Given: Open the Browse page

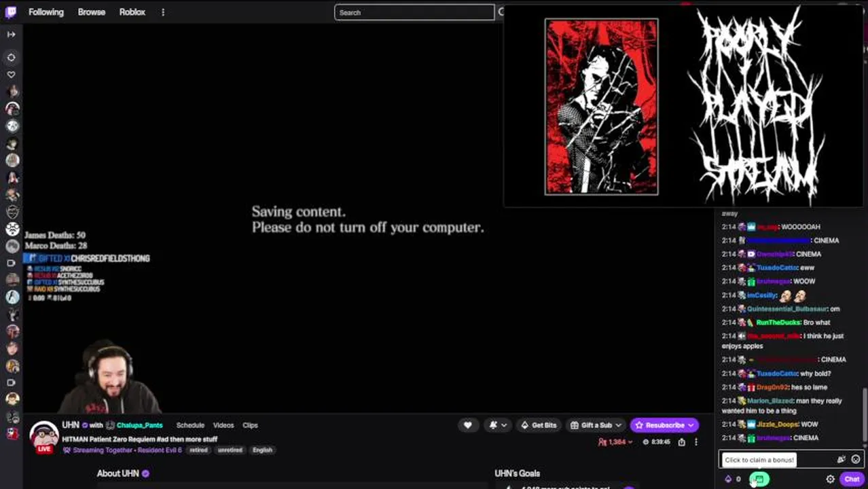Looking at the screenshot, I should 92,12.
